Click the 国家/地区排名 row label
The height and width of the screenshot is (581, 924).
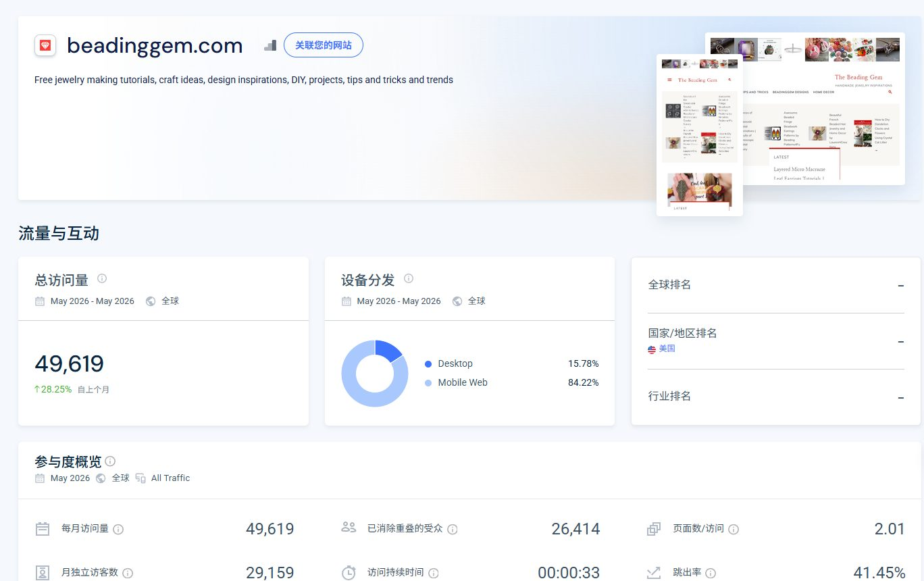tap(682, 333)
